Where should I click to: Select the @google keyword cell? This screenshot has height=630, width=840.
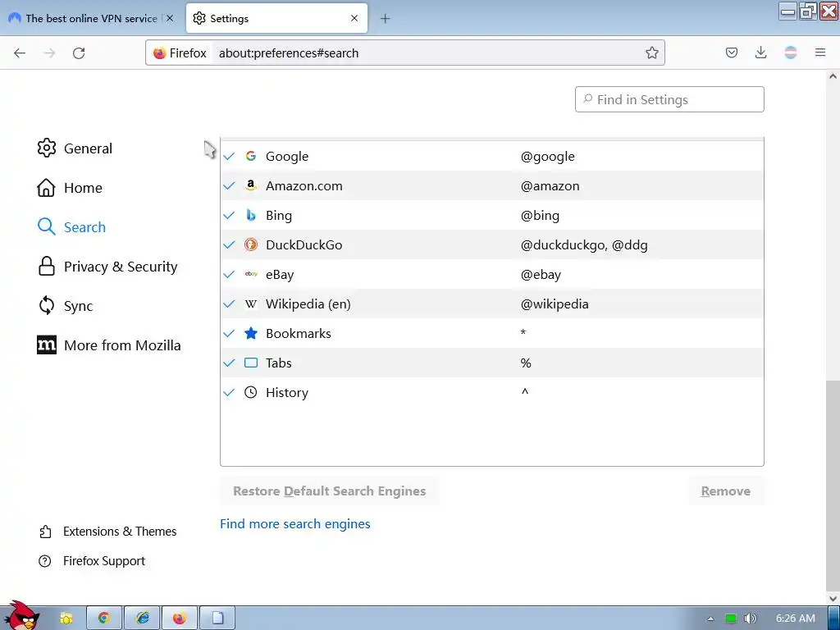point(547,157)
